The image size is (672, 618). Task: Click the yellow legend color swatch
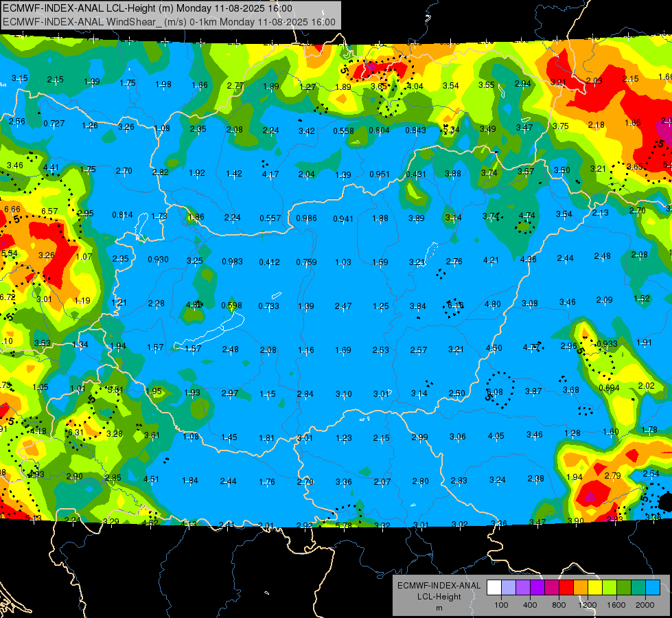(x=595, y=588)
